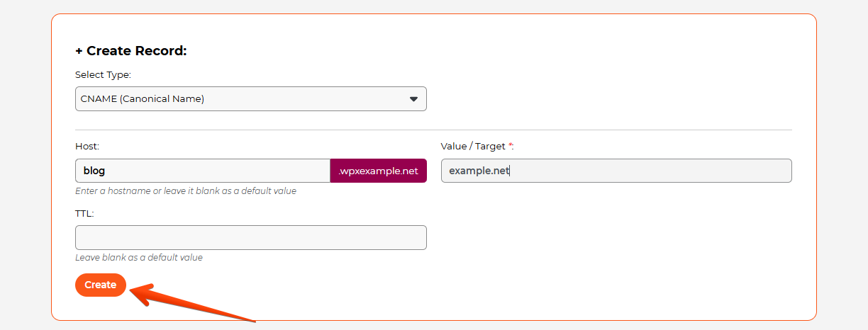
Task: Click the Select Type label
Action: point(103,74)
